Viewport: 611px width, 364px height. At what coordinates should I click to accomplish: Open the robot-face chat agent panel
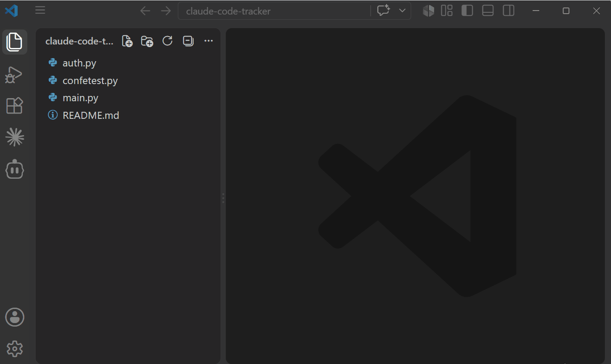pyautogui.click(x=15, y=169)
